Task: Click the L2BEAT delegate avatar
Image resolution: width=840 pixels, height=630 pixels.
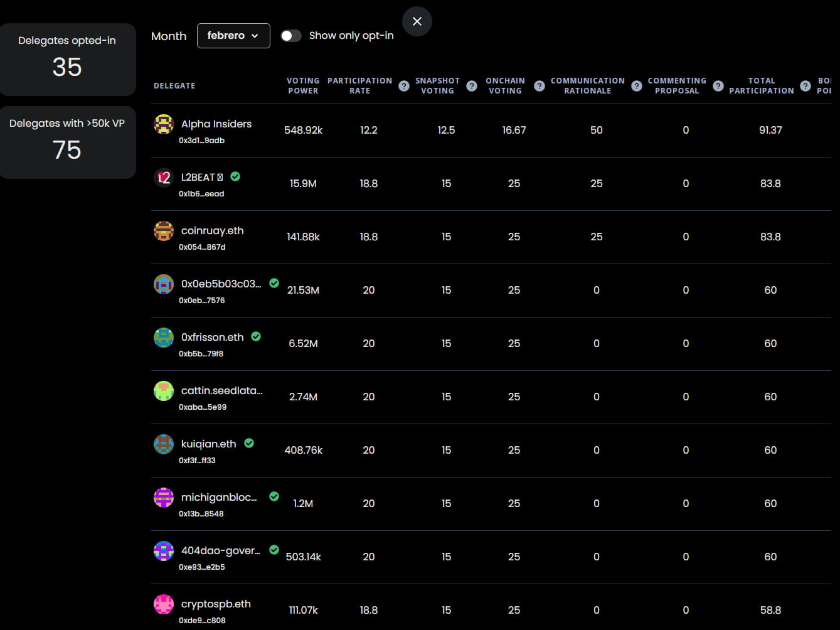Action: pos(164,178)
